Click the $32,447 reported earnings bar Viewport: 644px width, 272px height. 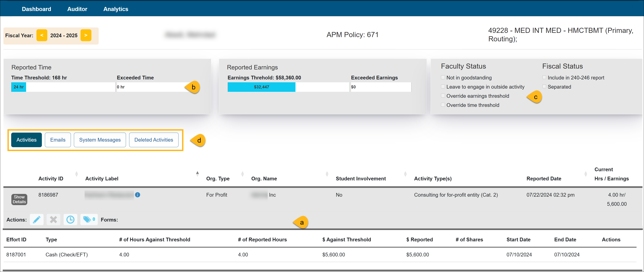coord(262,87)
